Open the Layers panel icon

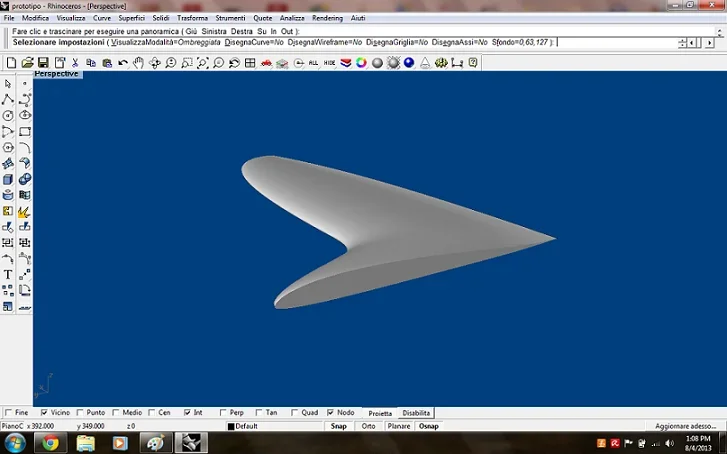345,63
